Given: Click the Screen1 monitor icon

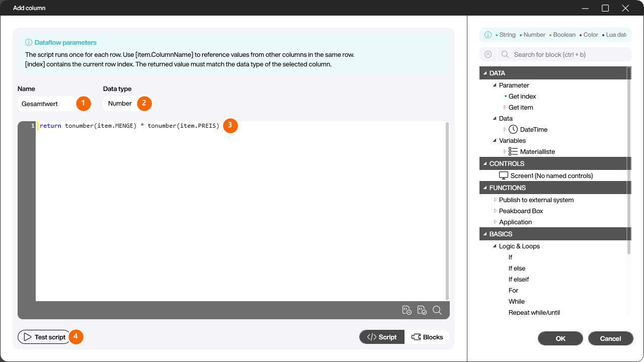Looking at the screenshot, I should point(504,175).
